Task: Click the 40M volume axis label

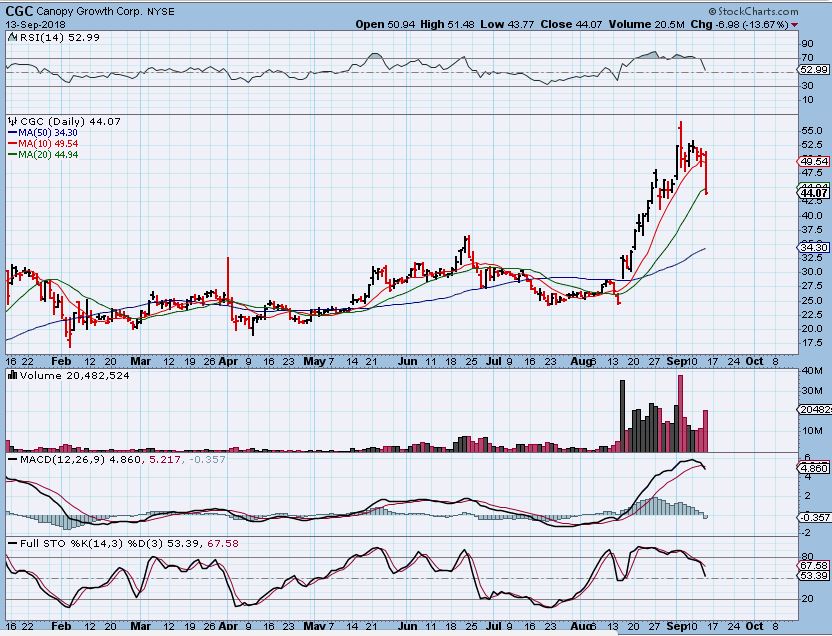Action: tap(813, 371)
